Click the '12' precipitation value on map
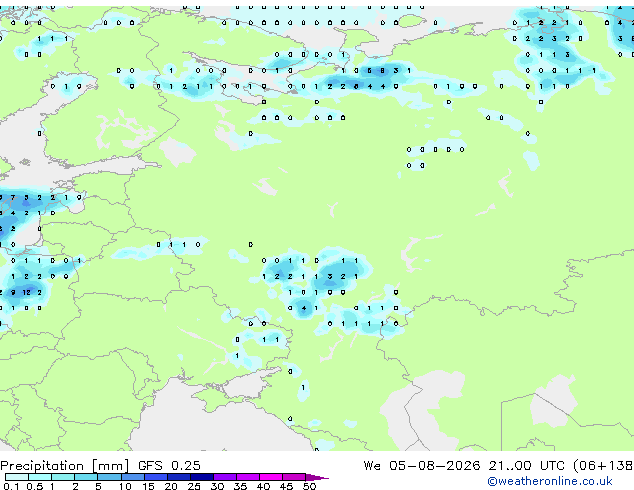 [x=26, y=292]
